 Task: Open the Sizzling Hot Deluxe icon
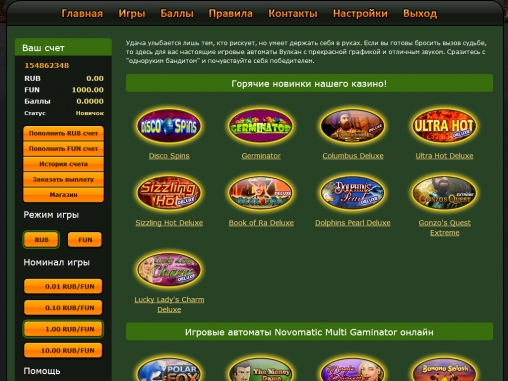[169, 193]
